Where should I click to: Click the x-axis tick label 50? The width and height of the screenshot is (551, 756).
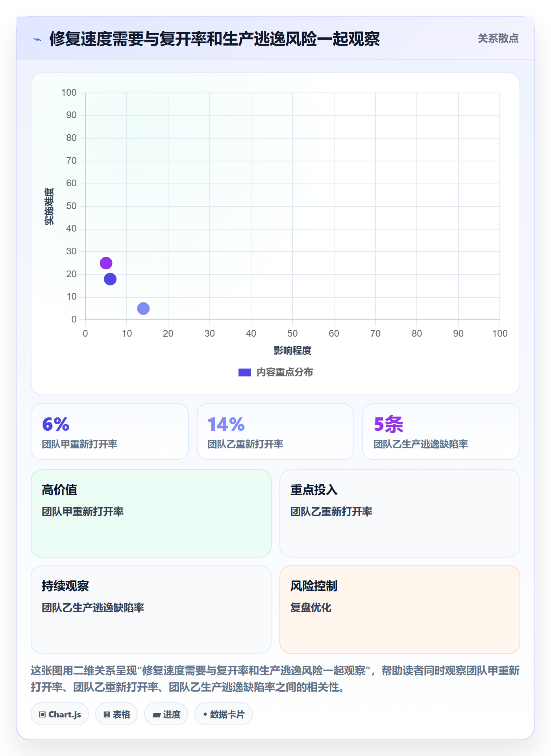tap(292, 334)
